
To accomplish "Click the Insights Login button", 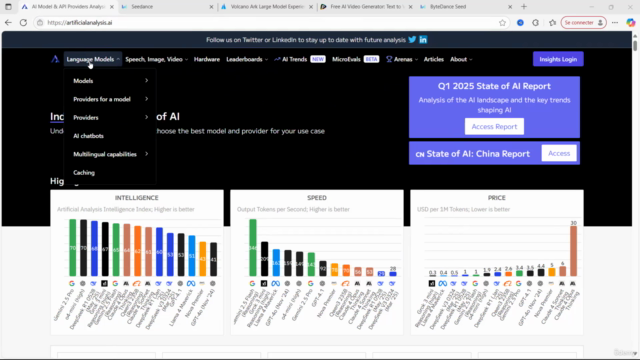I will tap(558, 59).
